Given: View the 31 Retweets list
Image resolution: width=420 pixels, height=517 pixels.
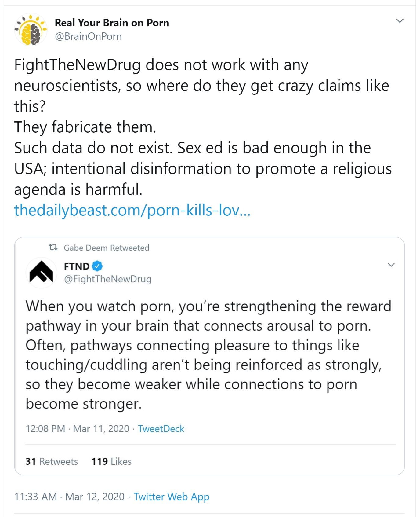Looking at the screenshot, I should 52,461.
